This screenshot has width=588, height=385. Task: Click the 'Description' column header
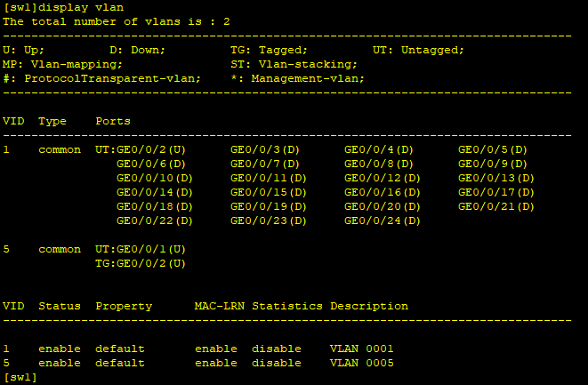[369, 307]
